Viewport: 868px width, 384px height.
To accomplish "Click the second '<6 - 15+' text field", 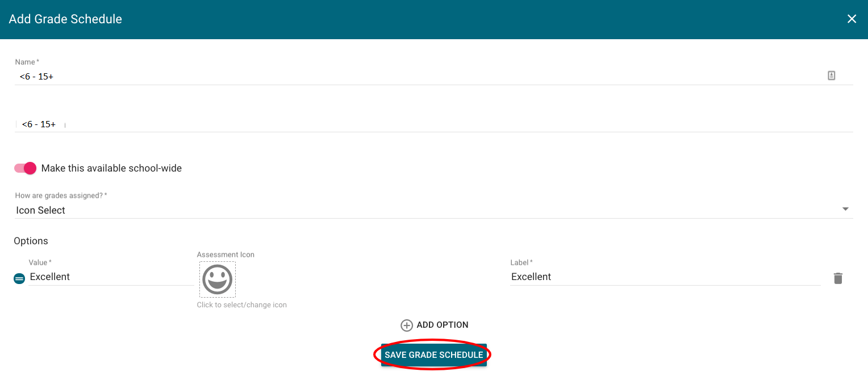I will 398,124.
